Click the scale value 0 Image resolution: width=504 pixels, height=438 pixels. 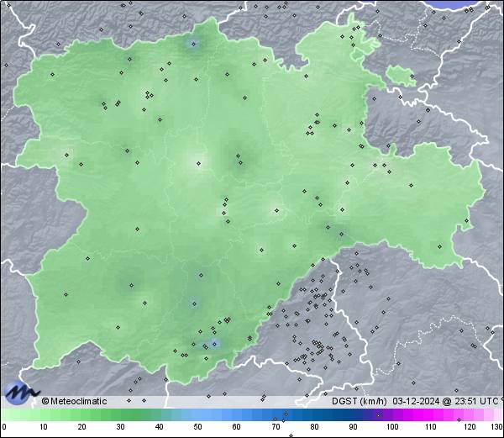point(4,427)
